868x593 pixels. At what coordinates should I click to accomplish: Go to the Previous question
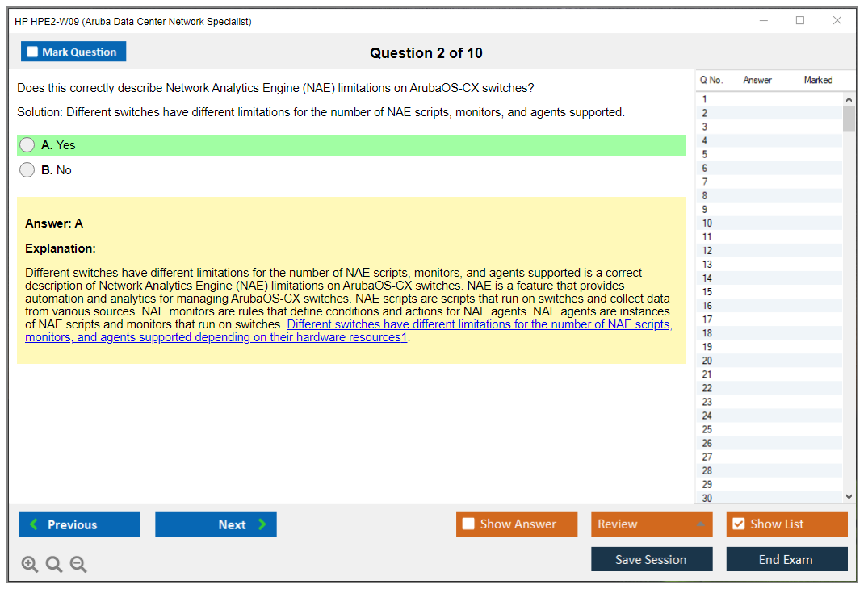tap(79, 524)
